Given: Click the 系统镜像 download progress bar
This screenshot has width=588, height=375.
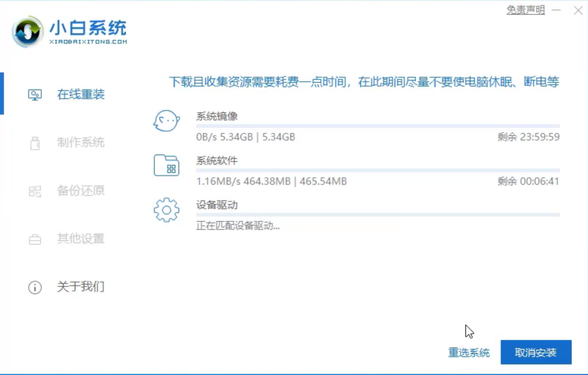Looking at the screenshot, I should [378, 126].
